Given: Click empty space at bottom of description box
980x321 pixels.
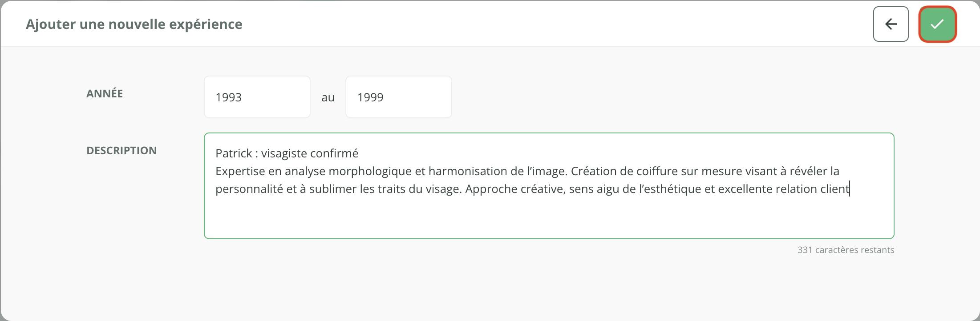Looking at the screenshot, I should [x=548, y=220].
